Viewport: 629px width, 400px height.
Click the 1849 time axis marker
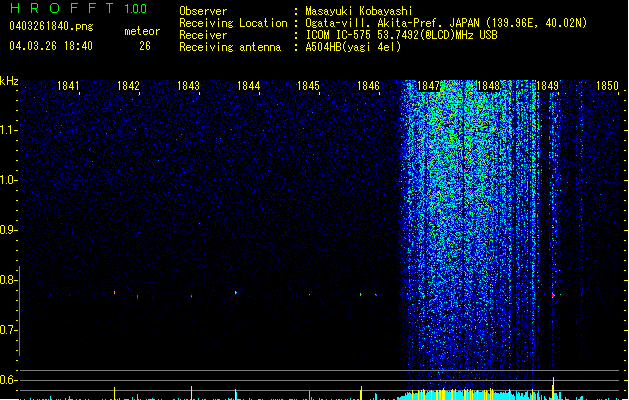(548, 86)
